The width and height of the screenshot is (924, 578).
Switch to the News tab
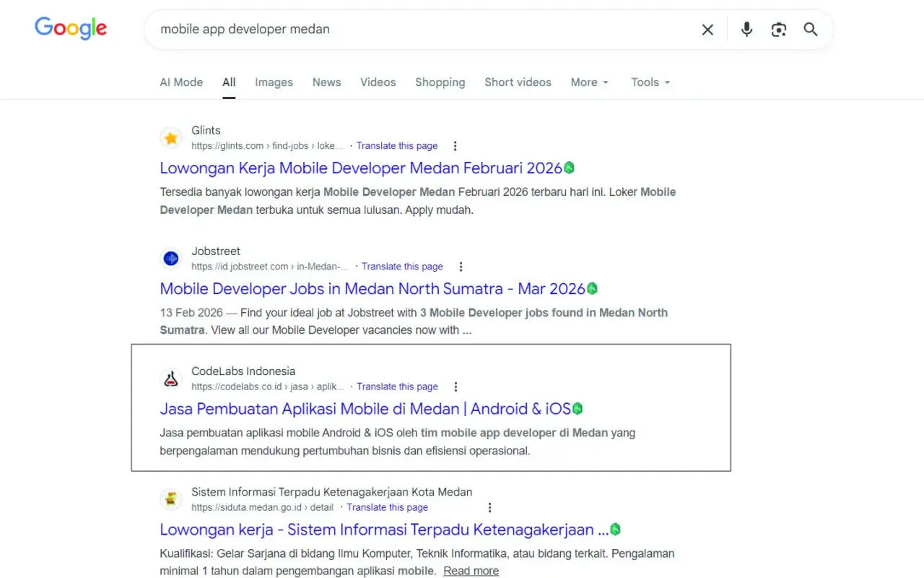click(x=326, y=82)
